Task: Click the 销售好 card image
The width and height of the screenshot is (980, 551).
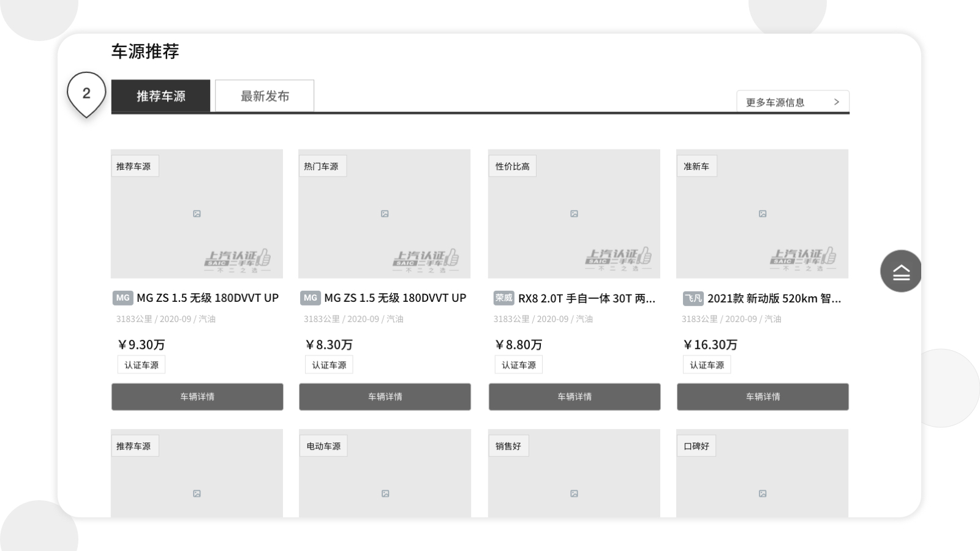Action: 574,473
